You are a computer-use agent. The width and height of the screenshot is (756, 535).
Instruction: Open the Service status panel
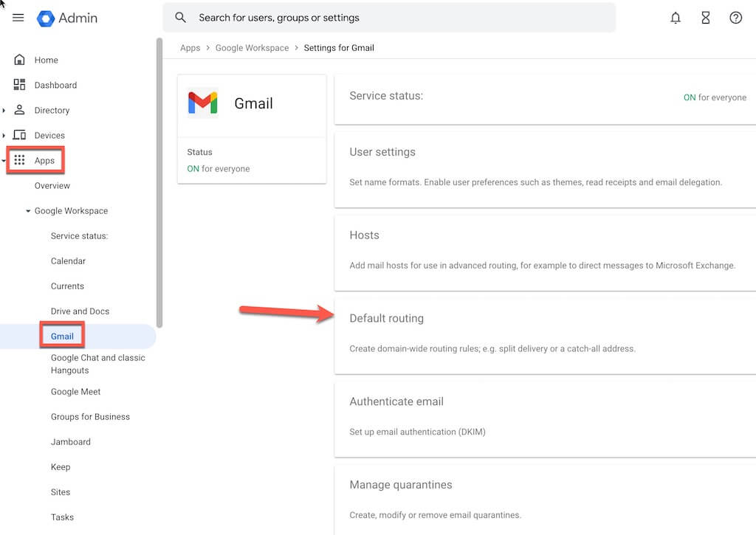[545, 100]
